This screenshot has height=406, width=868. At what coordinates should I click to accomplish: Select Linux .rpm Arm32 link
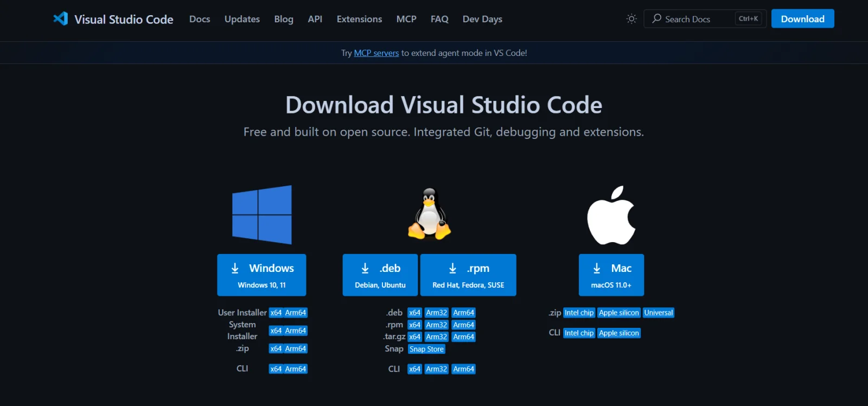tap(437, 325)
